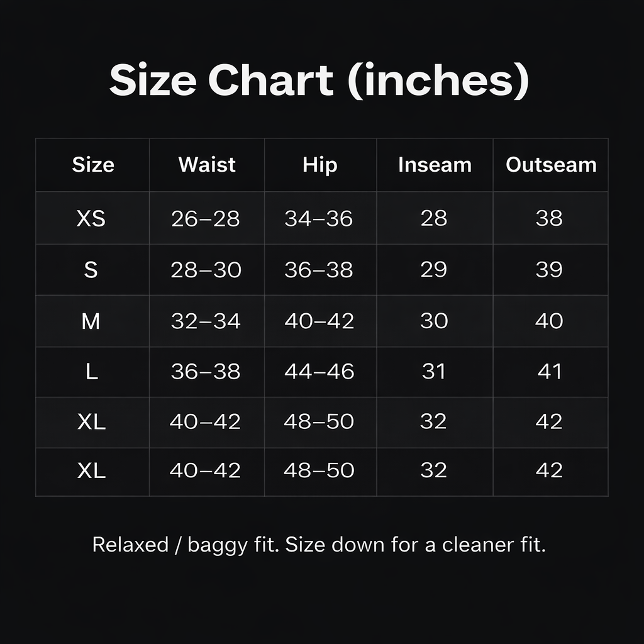Select the Size column header
The height and width of the screenshot is (644, 644).
pos(92,165)
